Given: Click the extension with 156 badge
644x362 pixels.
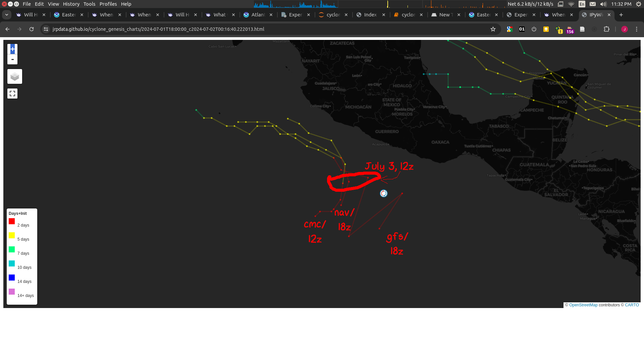Looking at the screenshot, I should 570,30.
